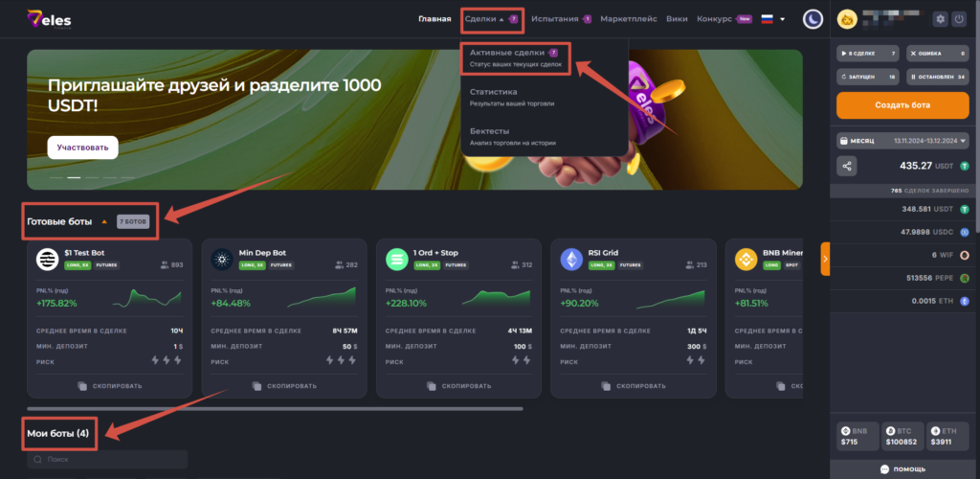Image resolution: width=980 pixels, height=479 pixels.
Task: Collapse the 'Готовые боты' section
Action: pos(104,222)
